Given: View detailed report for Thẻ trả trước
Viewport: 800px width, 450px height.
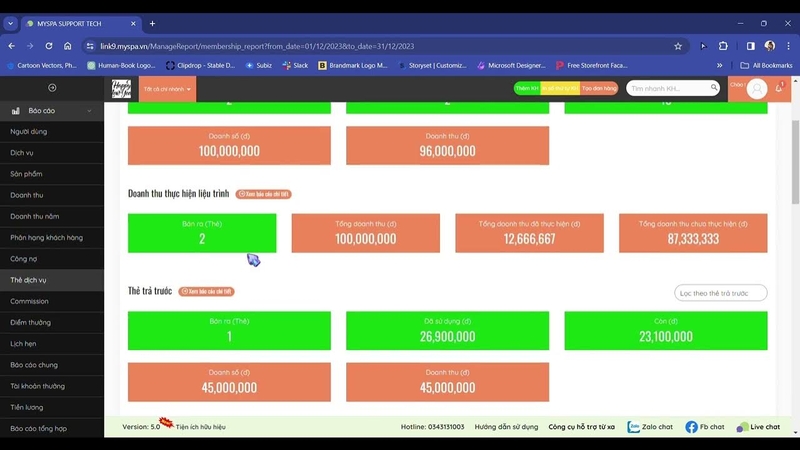Looking at the screenshot, I should click(x=206, y=291).
